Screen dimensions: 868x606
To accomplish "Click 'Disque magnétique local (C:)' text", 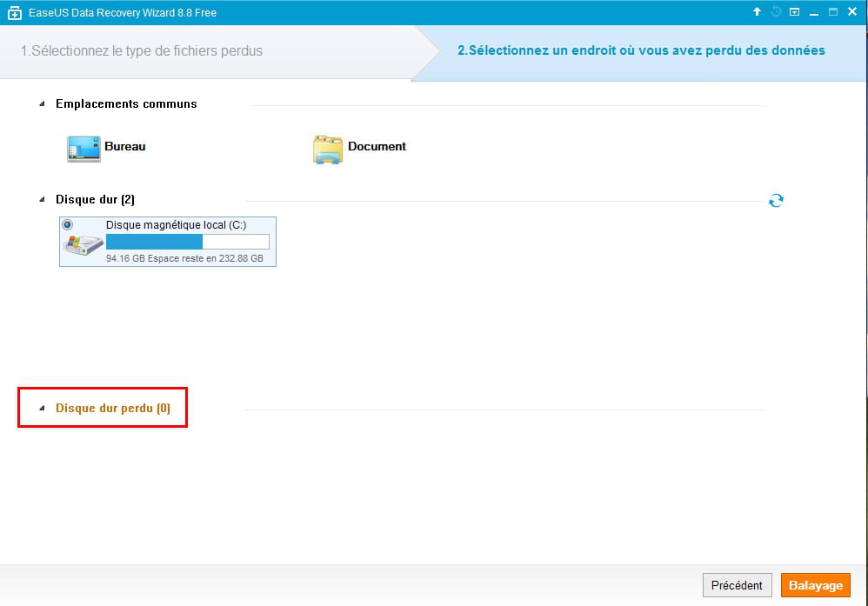I will coord(176,224).
